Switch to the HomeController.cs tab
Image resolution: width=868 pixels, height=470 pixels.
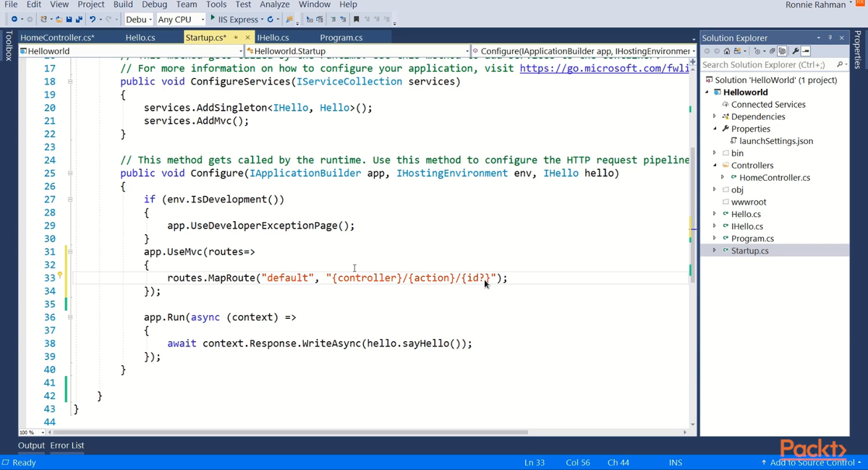pos(57,38)
